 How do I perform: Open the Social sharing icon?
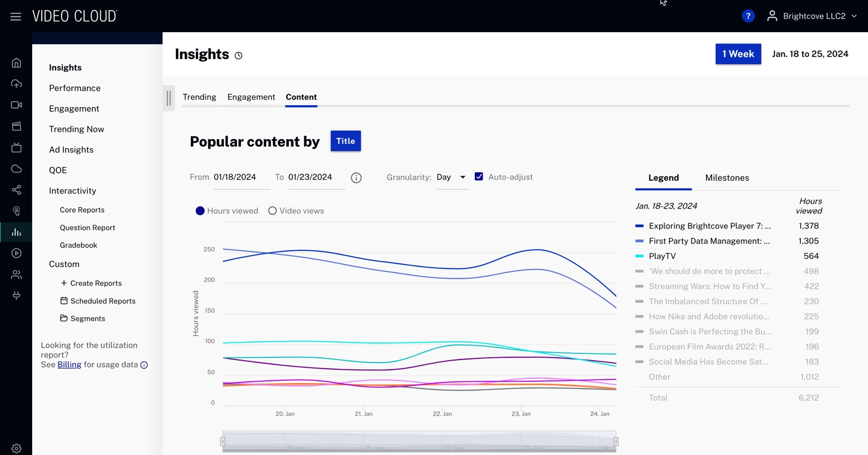[x=16, y=190]
